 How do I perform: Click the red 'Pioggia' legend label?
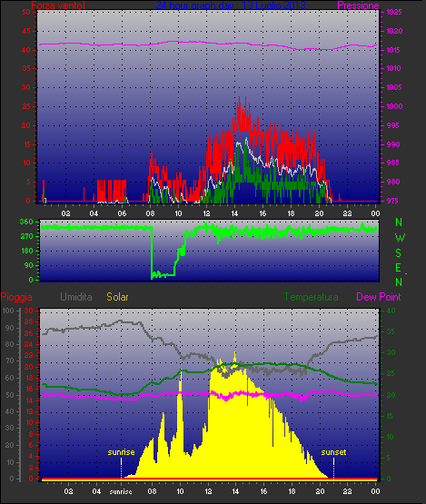(16, 297)
